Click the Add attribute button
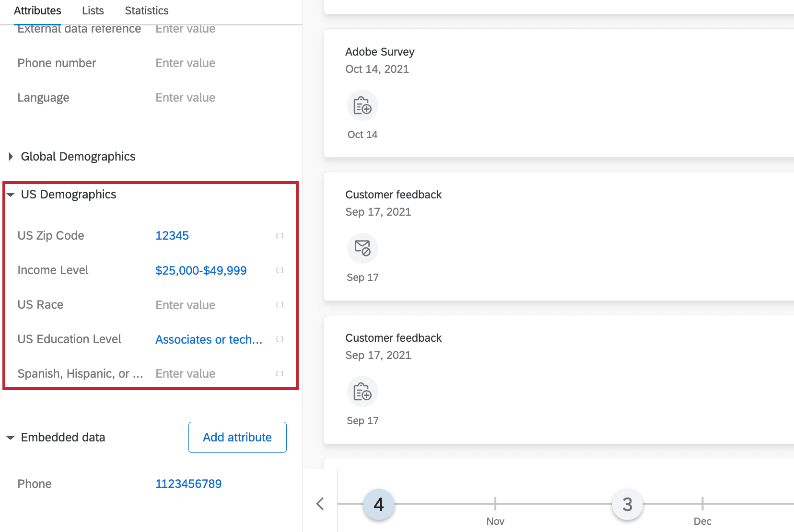The height and width of the screenshot is (532, 794). tap(237, 437)
